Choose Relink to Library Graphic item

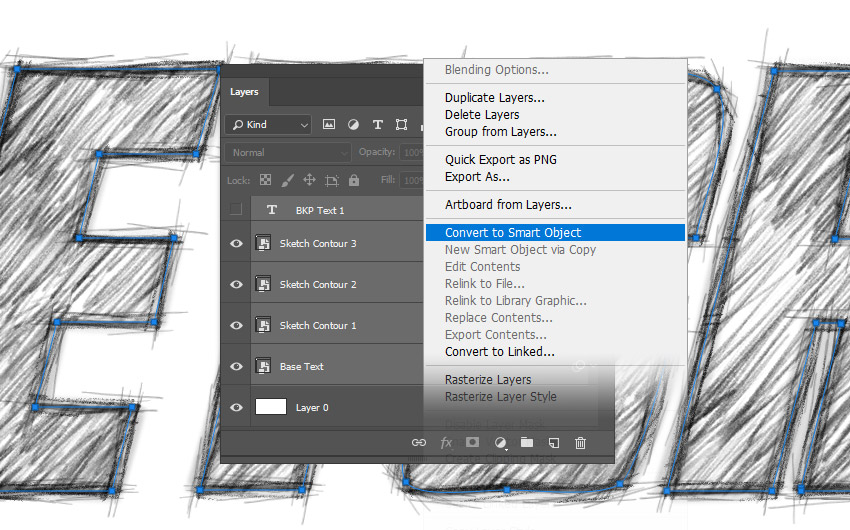(x=516, y=301)
